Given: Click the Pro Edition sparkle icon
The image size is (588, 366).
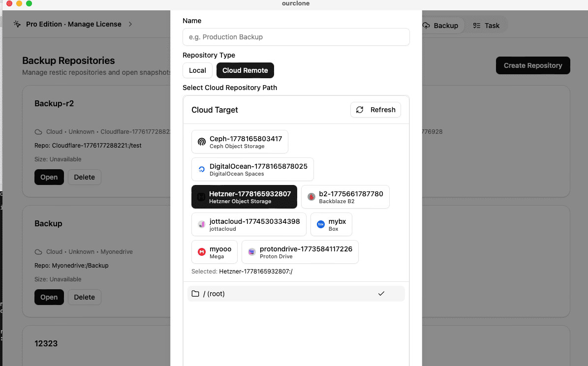Looking at the screenshot, I should 17,24.
